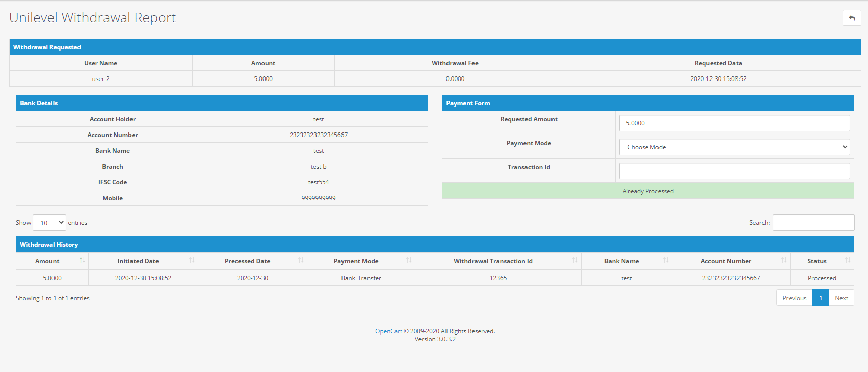
Task: Sort by Bank Name column sort icon
Action: (x=666, y=261)
